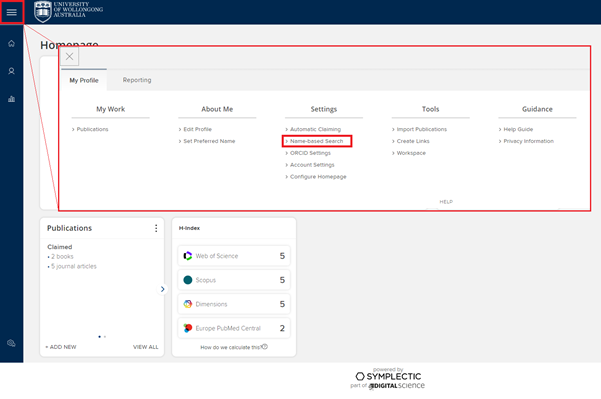Click the Scopus logo icon
601x399 pixels.
(188, 280)
